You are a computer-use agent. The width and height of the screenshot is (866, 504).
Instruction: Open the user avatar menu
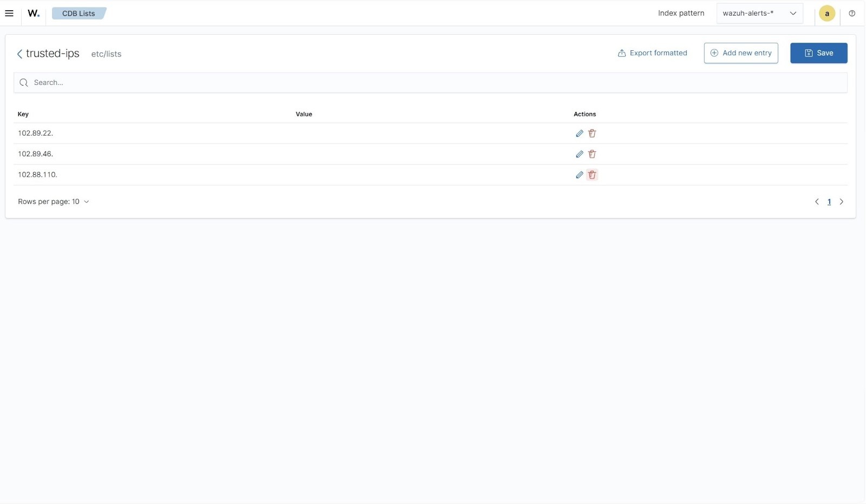[x=827, y=13]
